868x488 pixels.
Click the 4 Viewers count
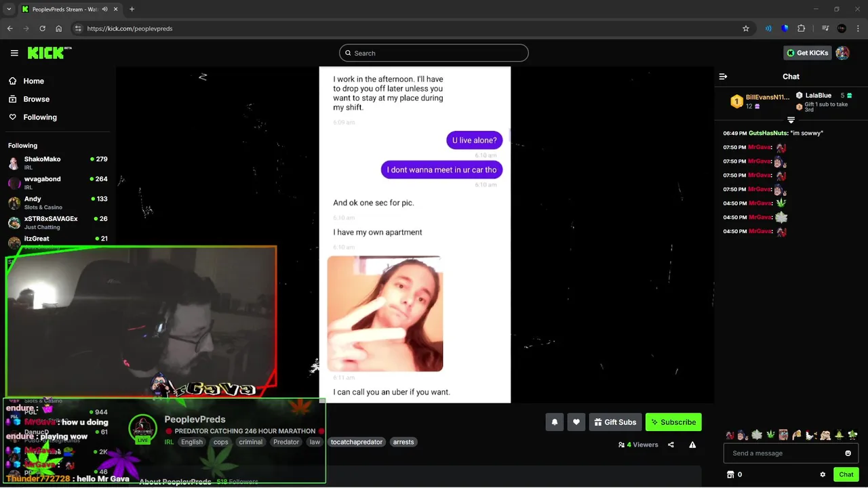coord(638,445)
